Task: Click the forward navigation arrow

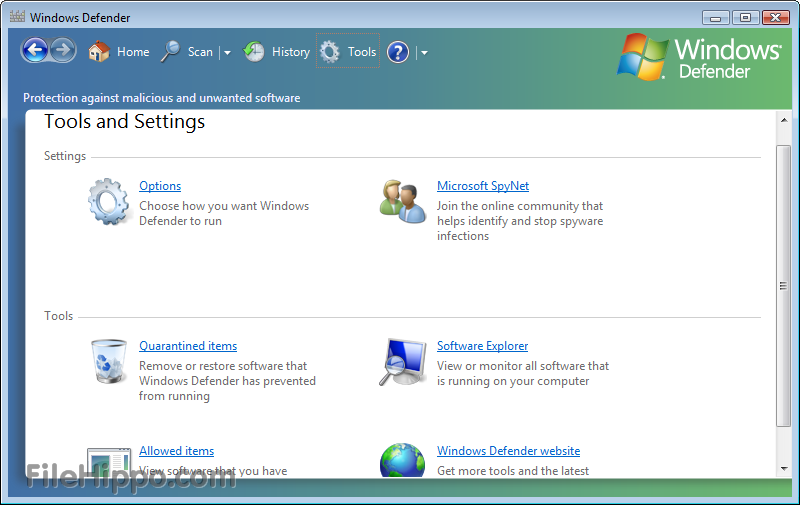Action: coord(63,50)
